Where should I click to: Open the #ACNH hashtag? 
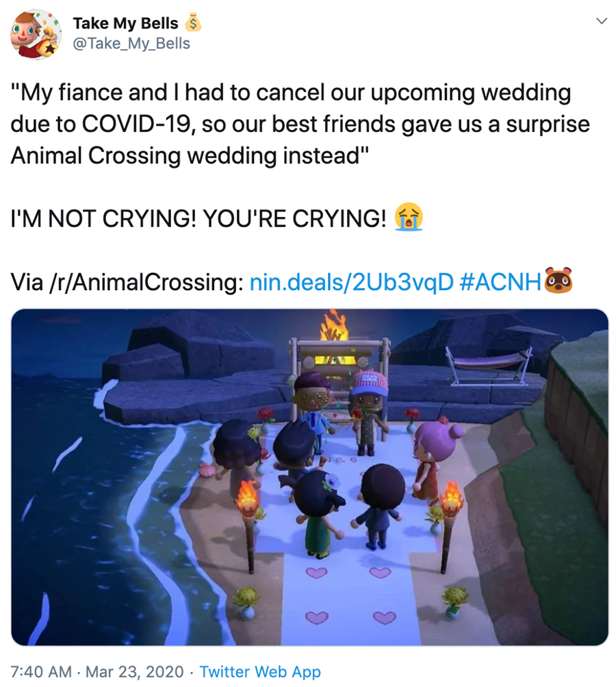point(501,282)
